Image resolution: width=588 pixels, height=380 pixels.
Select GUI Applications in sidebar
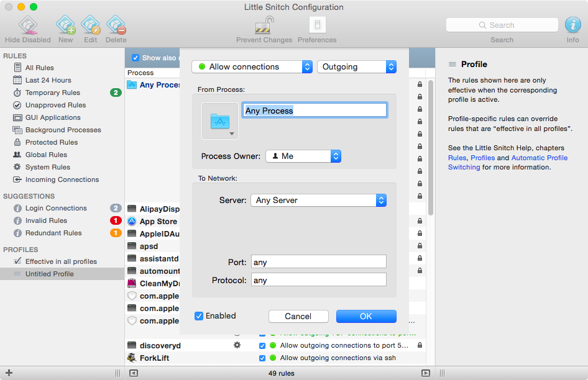point(53,117)
